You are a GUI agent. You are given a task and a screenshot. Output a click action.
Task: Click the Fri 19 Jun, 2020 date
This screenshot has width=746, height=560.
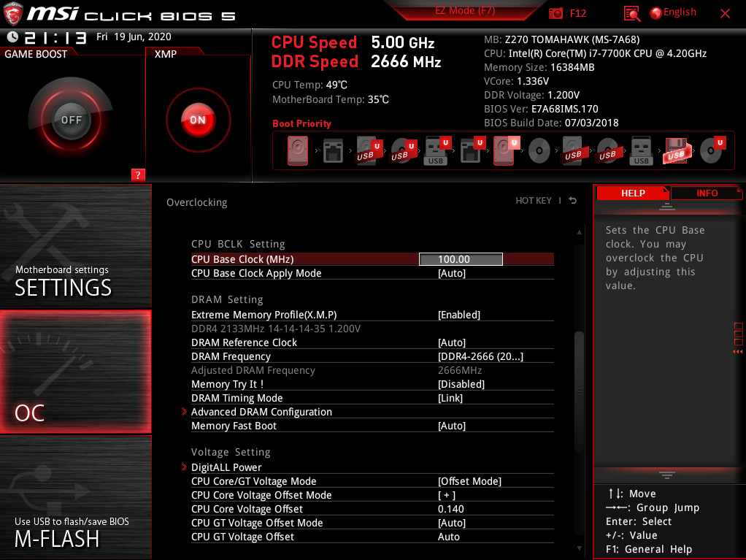tap(134, 37)
